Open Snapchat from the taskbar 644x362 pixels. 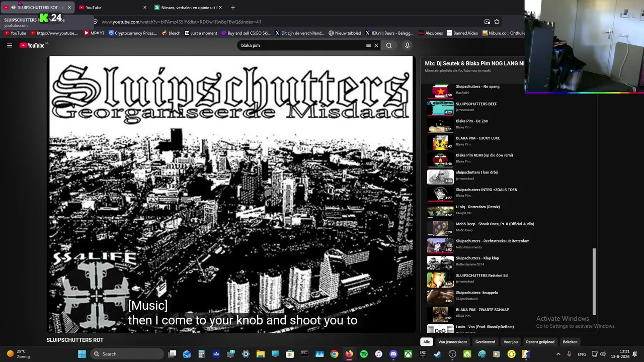[x=511, y=354]
